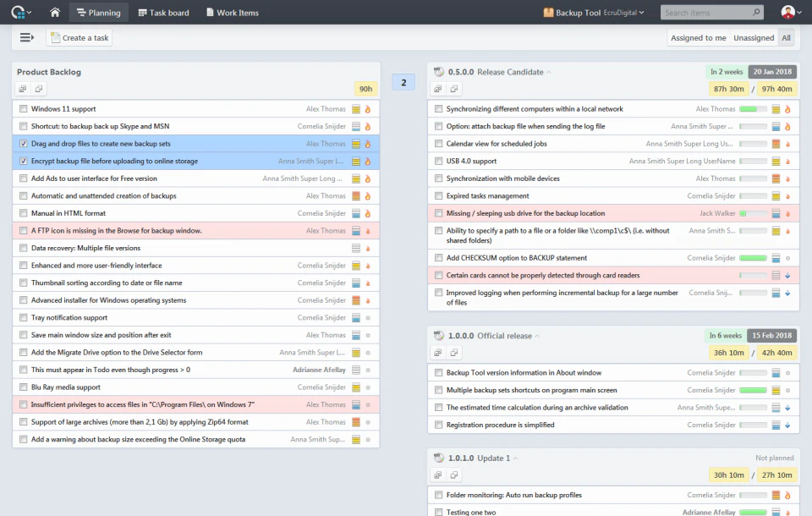Uncheck Drag and drop files checkbox
Viewport: 812px width, 516px height.
[x=24, y=144]
